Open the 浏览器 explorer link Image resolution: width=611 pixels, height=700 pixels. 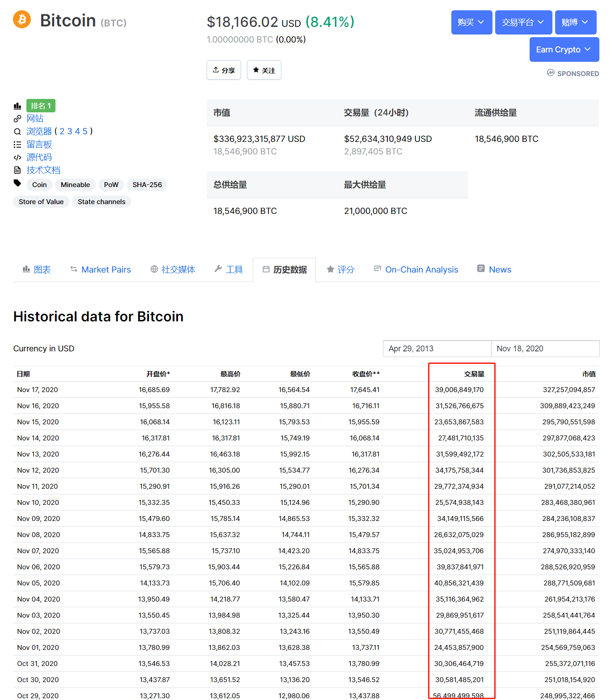coord(39,132)
